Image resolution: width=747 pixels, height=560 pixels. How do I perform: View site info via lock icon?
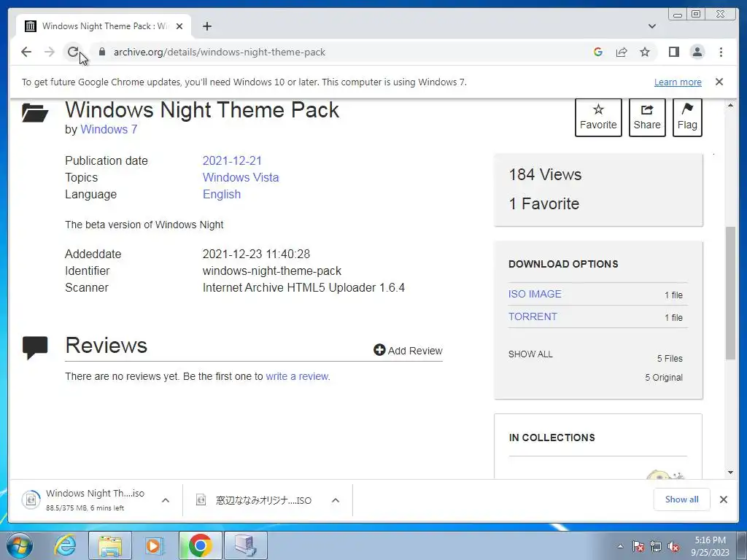pyautogui.click(x=102, y=52)
